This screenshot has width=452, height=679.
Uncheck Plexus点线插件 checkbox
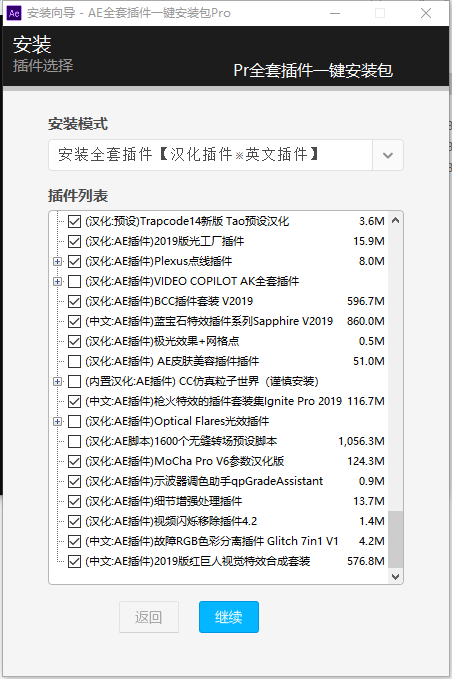point(74,261)
